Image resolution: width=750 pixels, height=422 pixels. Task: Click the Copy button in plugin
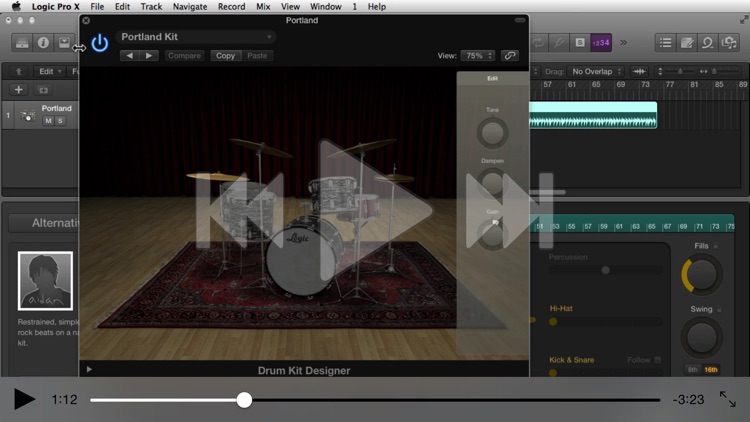(225, 56)
